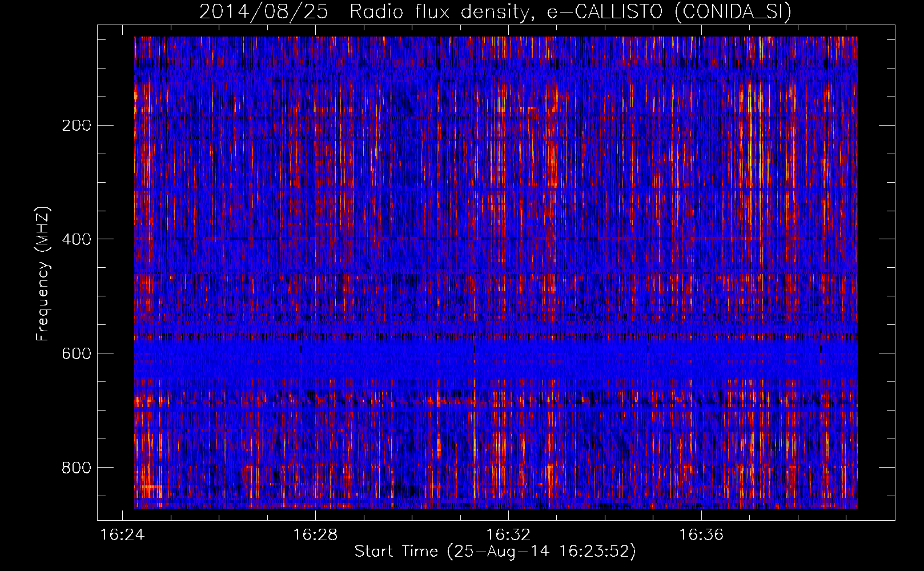The width and height of the screenshot is (924, 571).
Task: Click the 800 frequency tick label
Action: tap(77, 468)
